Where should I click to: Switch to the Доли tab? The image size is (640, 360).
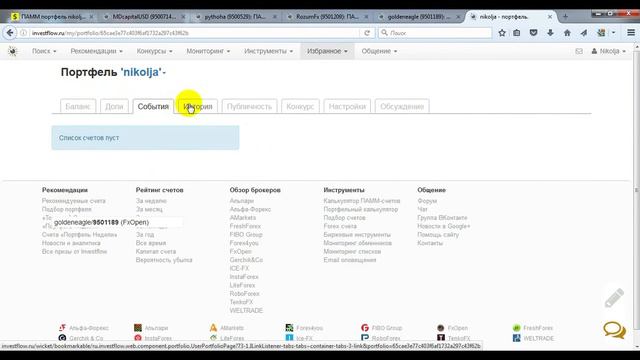coord(114,106)
